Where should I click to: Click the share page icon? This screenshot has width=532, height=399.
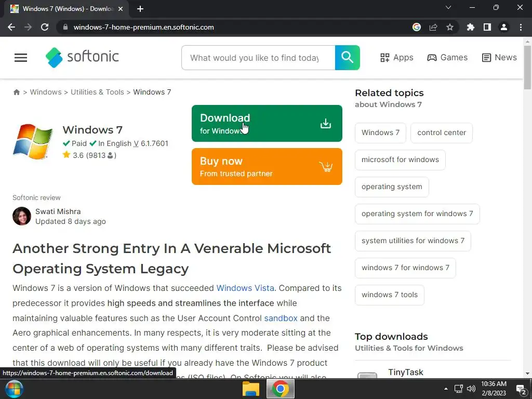coord(433,27)
